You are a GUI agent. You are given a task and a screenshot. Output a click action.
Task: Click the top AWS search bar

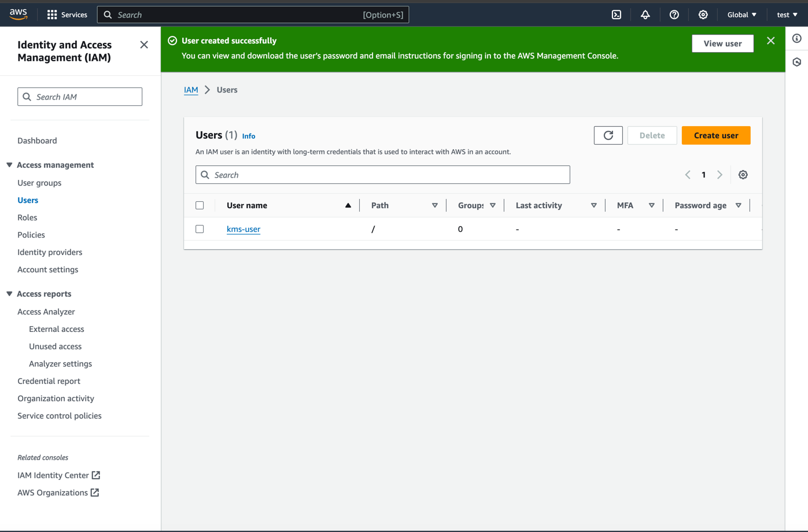point(253,14)
